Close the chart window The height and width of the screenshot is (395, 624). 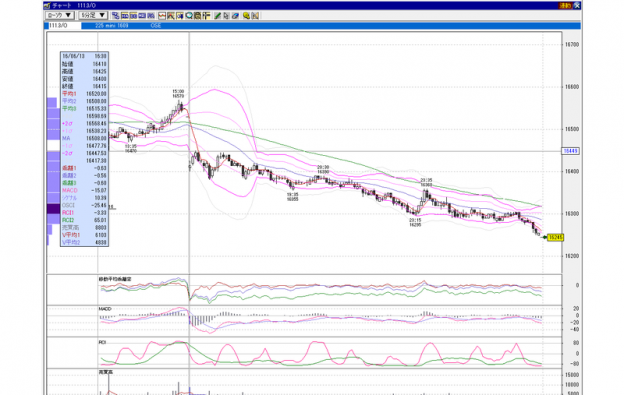[577, 6]
